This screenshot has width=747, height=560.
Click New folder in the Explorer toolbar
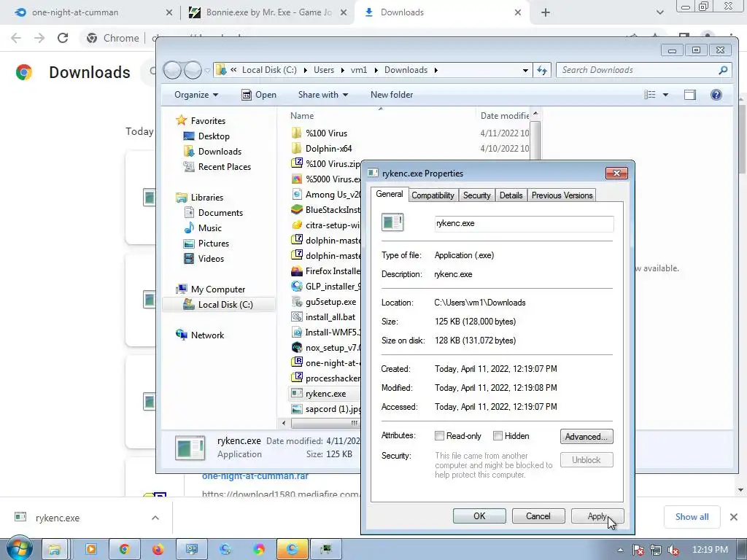(392, 95)
